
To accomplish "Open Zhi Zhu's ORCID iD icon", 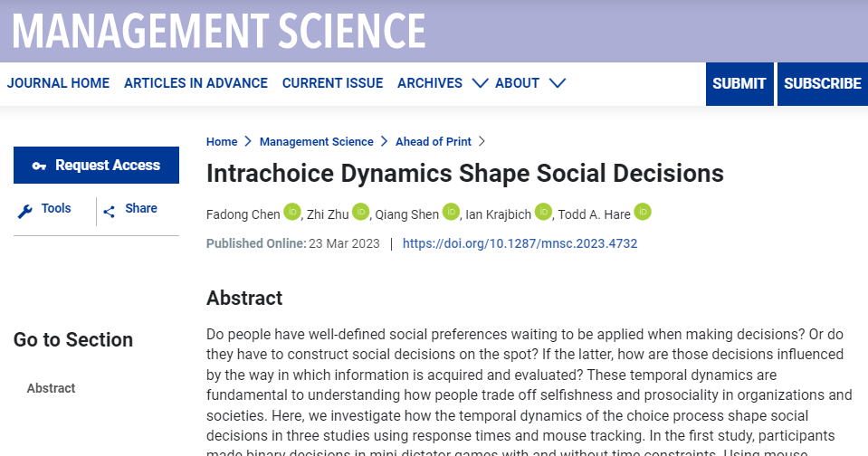I will [360, 212].
